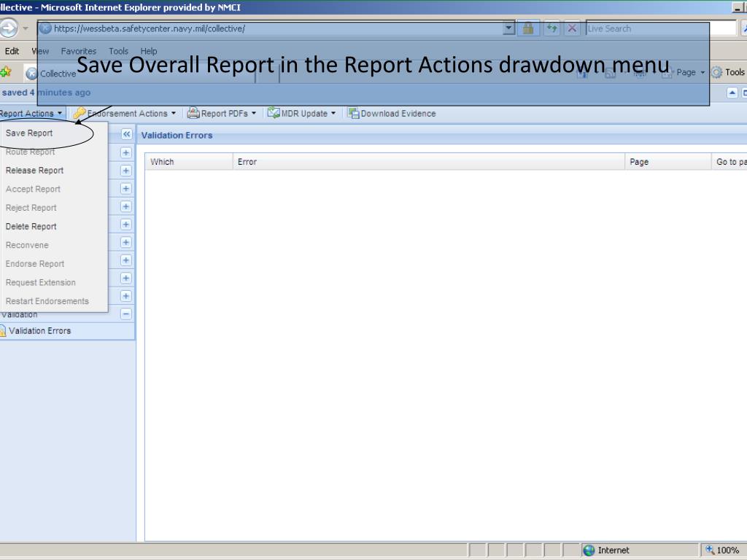This screenshot has height=560, width=747.
Task: Click the Tools gear icon in command bar
Action: click(716, 72)
